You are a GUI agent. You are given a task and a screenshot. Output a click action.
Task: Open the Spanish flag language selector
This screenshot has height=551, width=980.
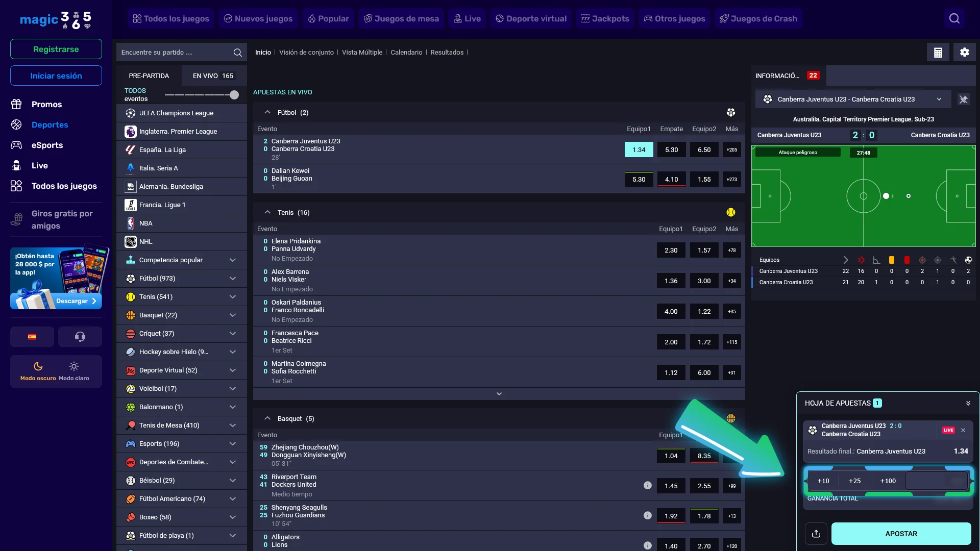coord(32,337)
